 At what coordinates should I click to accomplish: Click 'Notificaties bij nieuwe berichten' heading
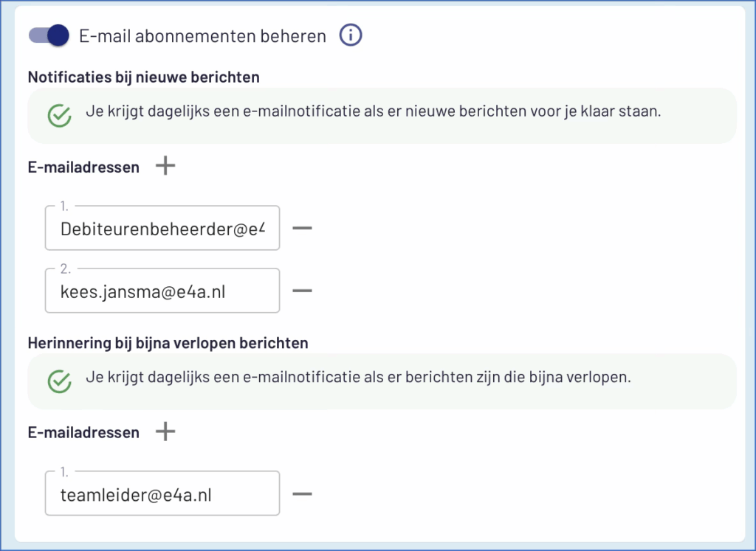click(x=143, y=76)
